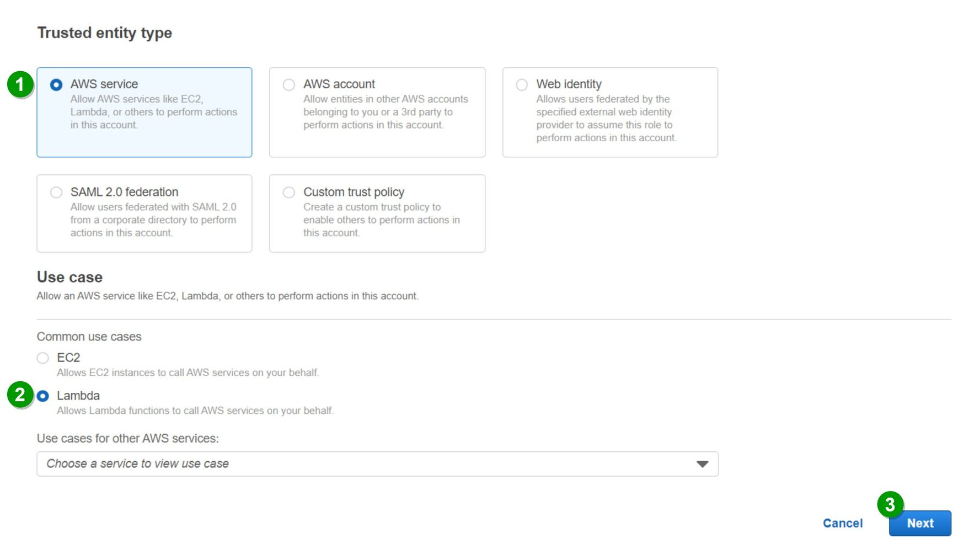Click the AWS account card
Image resolution: width=980 pixels, height=560 pixels.
[x=377, y=112]
